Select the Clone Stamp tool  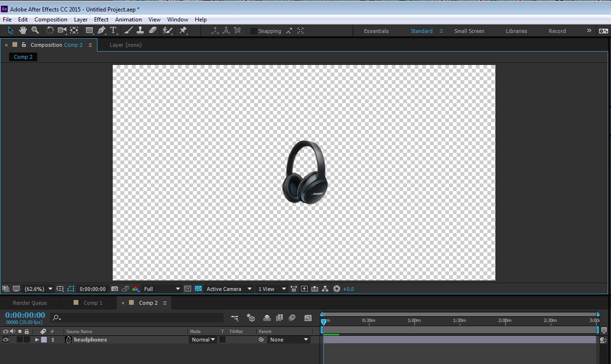pyautogui.click(x=140, y=30)
